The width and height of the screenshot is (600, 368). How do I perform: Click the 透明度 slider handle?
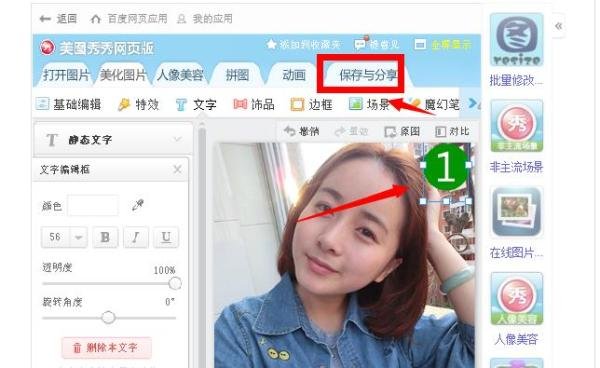pos(175,283)
